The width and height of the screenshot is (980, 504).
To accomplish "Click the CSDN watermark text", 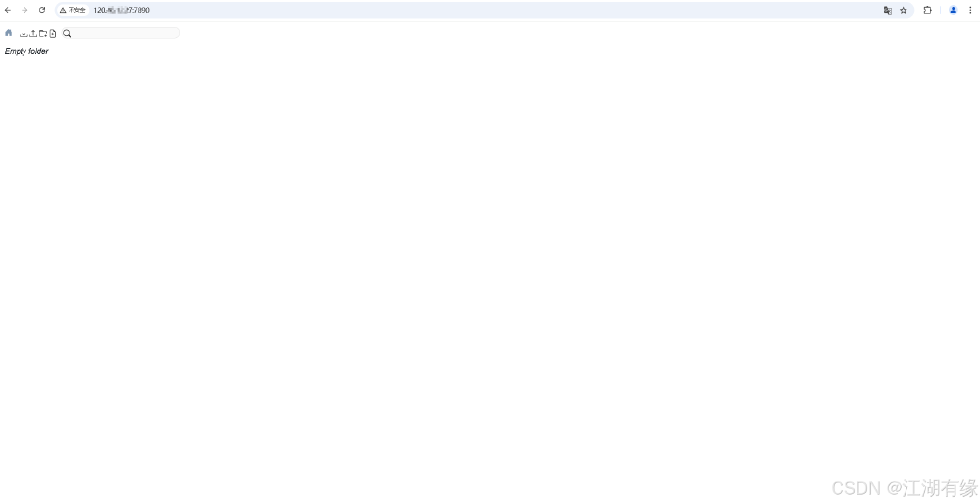I will tap(905, 488).
